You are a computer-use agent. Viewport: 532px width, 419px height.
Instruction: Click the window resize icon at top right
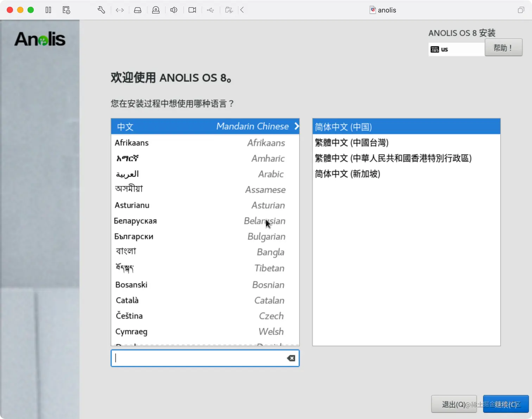521,10
